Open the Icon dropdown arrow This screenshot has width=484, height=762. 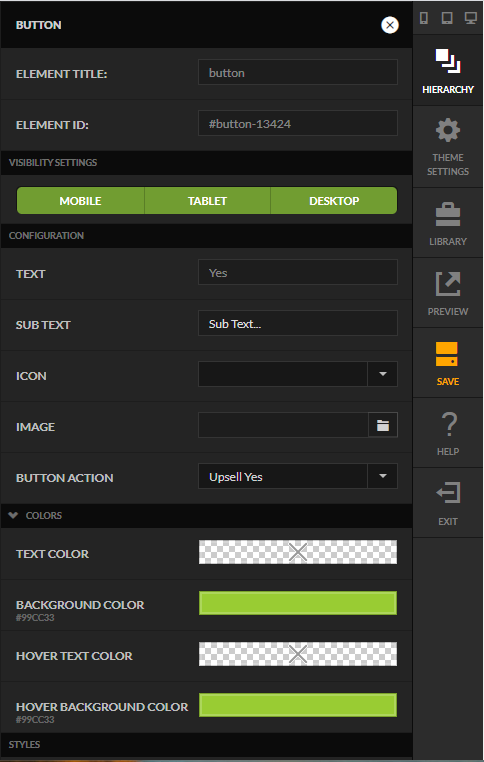tap(383, 374)
